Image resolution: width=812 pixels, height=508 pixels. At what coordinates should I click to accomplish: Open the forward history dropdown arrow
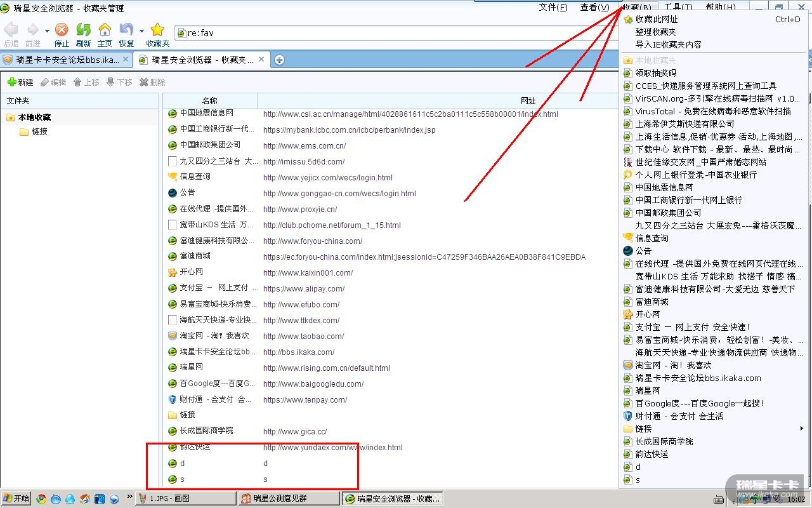pos(47,30)
